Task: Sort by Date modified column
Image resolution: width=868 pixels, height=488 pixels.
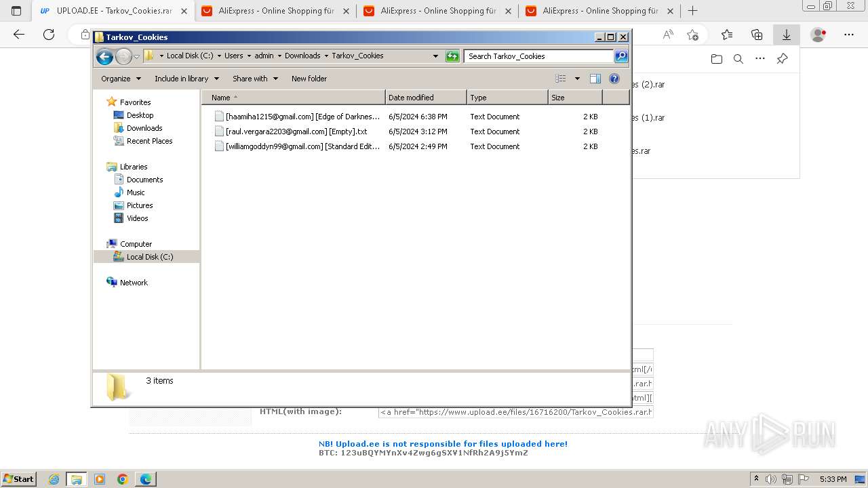Action: pyautogui.click(x=426, y=98)
